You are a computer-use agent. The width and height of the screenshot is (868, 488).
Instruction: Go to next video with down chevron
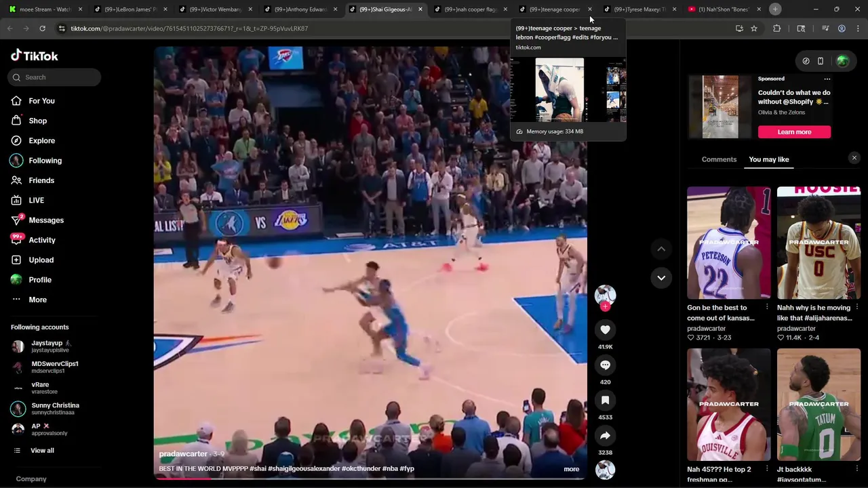661,277
